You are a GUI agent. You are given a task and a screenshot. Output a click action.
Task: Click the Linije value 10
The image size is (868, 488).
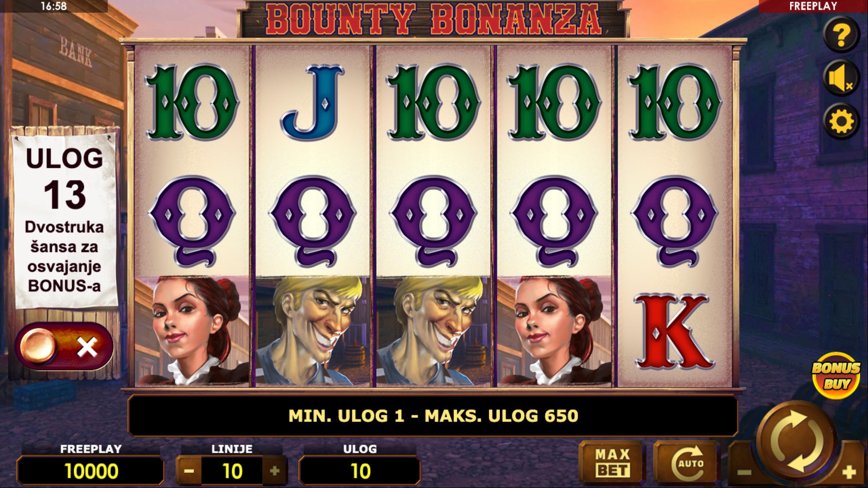[232, 471]
